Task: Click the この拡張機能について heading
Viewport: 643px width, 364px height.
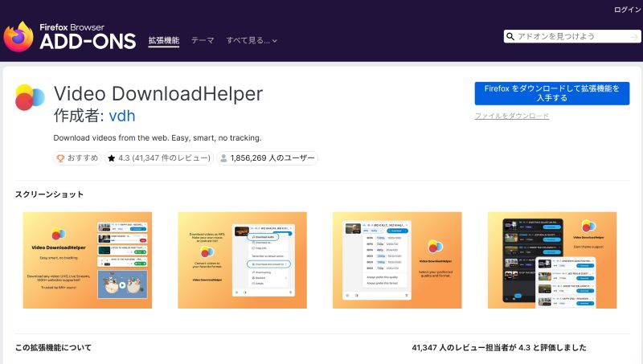Action: (x=53, y=348)
